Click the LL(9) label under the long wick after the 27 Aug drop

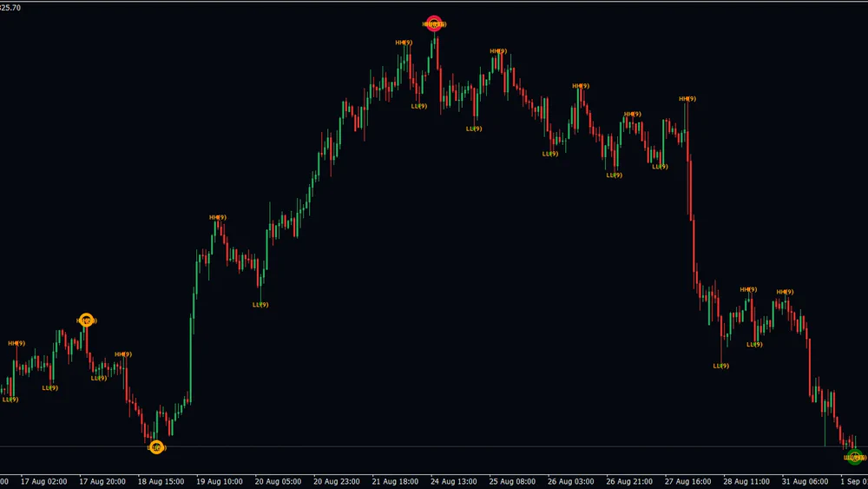click(x=720, y=366)
